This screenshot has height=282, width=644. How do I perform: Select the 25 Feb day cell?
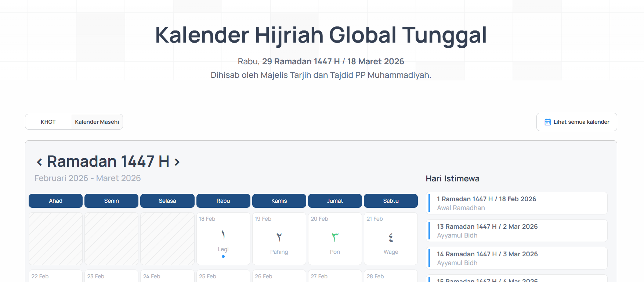(x=223, y=276)
